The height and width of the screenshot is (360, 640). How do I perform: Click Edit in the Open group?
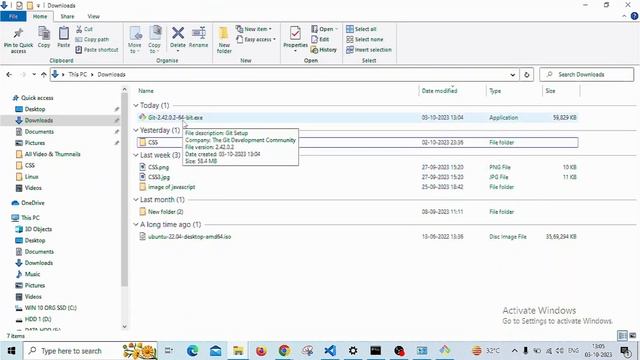tap(320, 39)
